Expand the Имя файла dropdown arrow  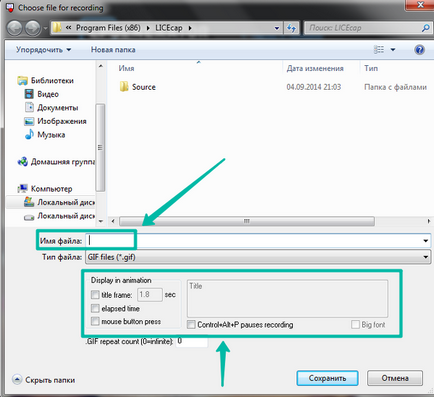click(x=426, y=241)
